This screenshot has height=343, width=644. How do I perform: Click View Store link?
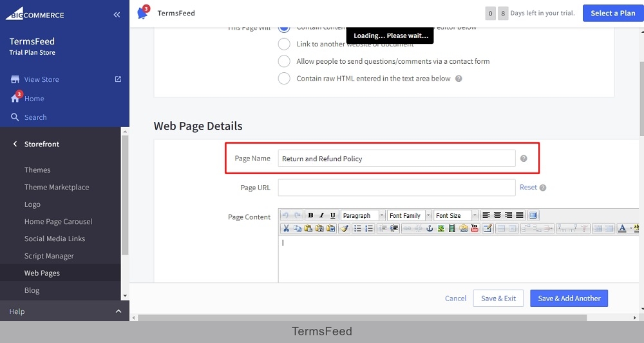(41, 79)
